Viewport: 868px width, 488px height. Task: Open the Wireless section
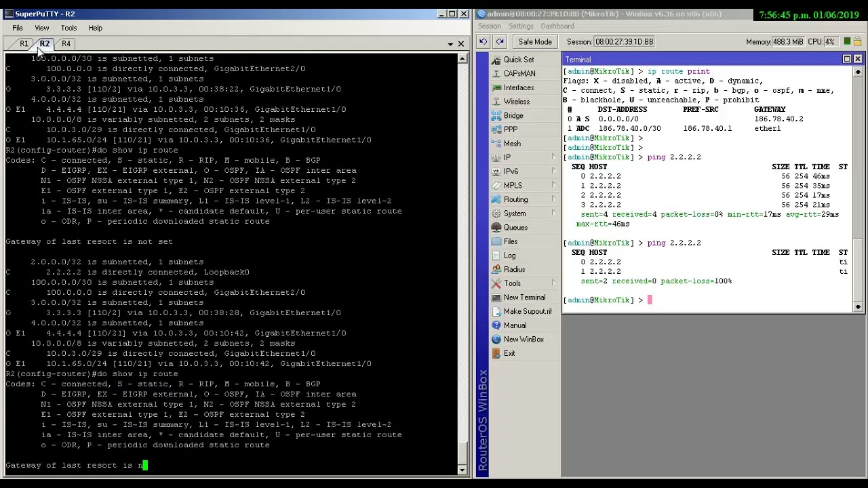tap(517, 102)
